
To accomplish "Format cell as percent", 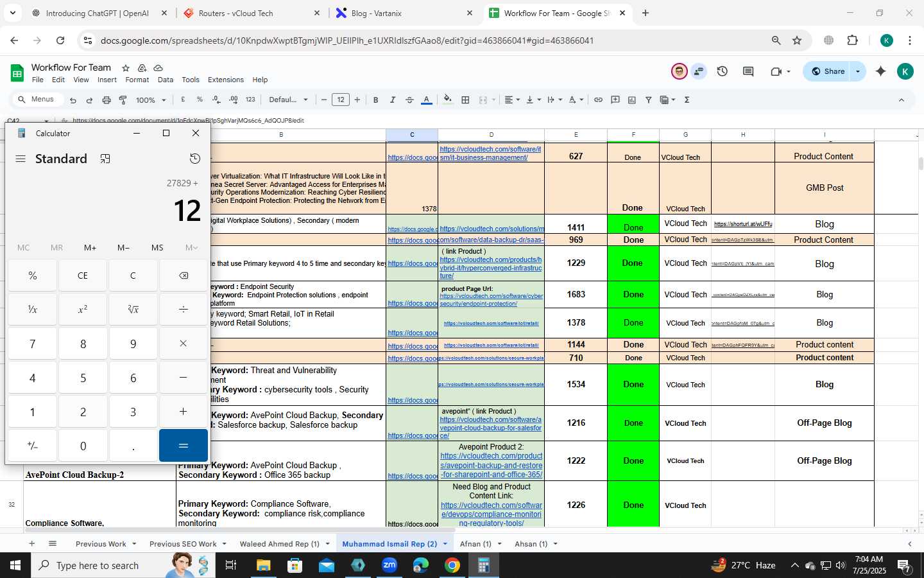I will pyautogui.click(x=200, y=100).
